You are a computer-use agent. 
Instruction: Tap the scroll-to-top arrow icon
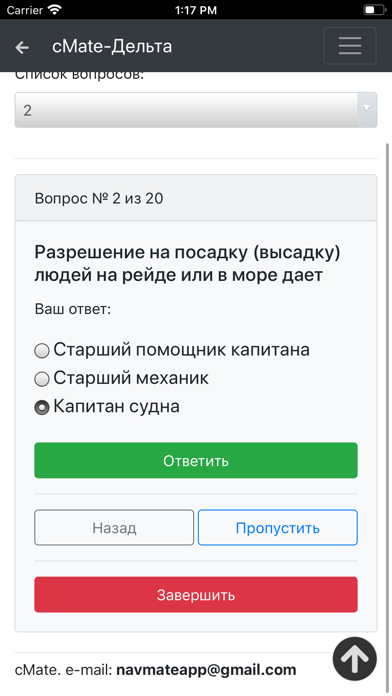click(355, 659)
